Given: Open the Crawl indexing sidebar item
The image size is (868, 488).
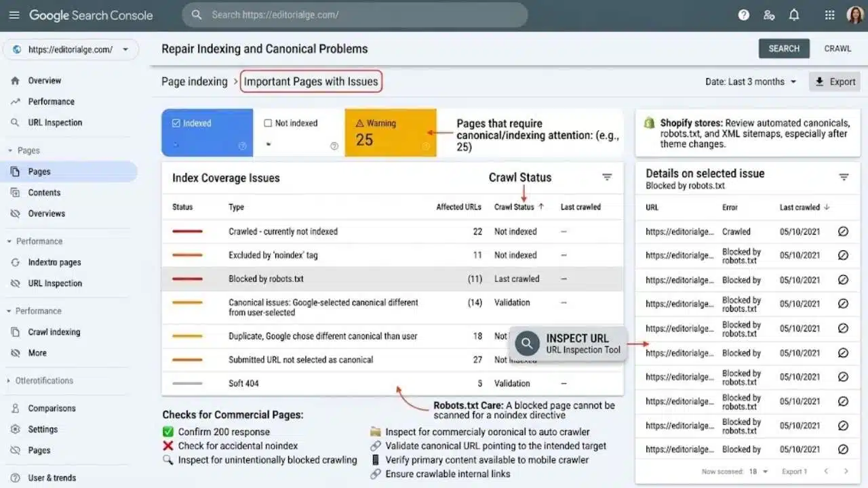Looking at the screenshot, I should [54, 332].
